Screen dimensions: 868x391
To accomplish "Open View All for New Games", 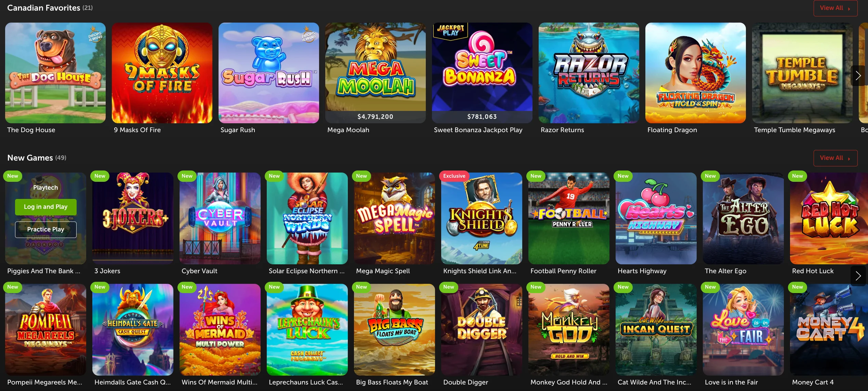I will pos(835,158).
